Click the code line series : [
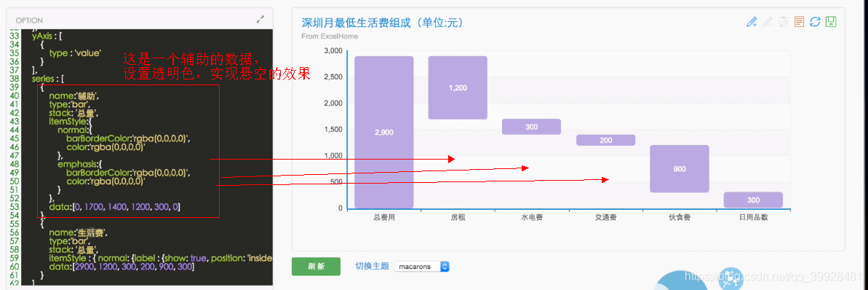Viewport: 868px width, 290px height. [x=49, y=79]
